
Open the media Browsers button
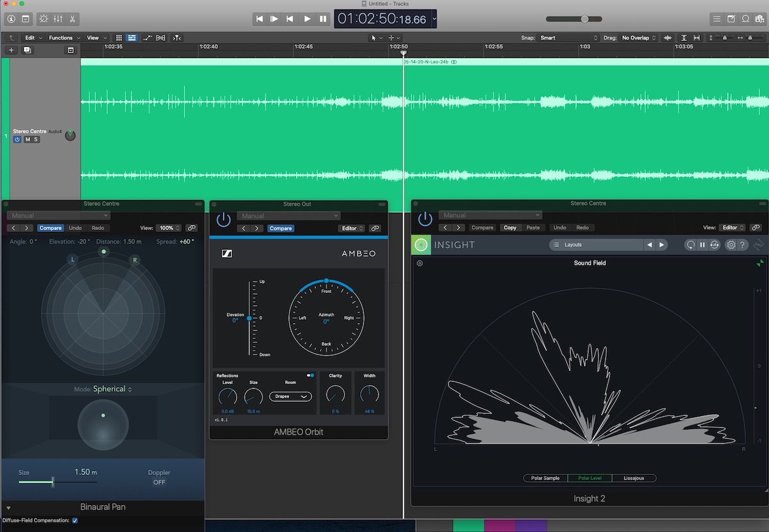tap(759, 19)
